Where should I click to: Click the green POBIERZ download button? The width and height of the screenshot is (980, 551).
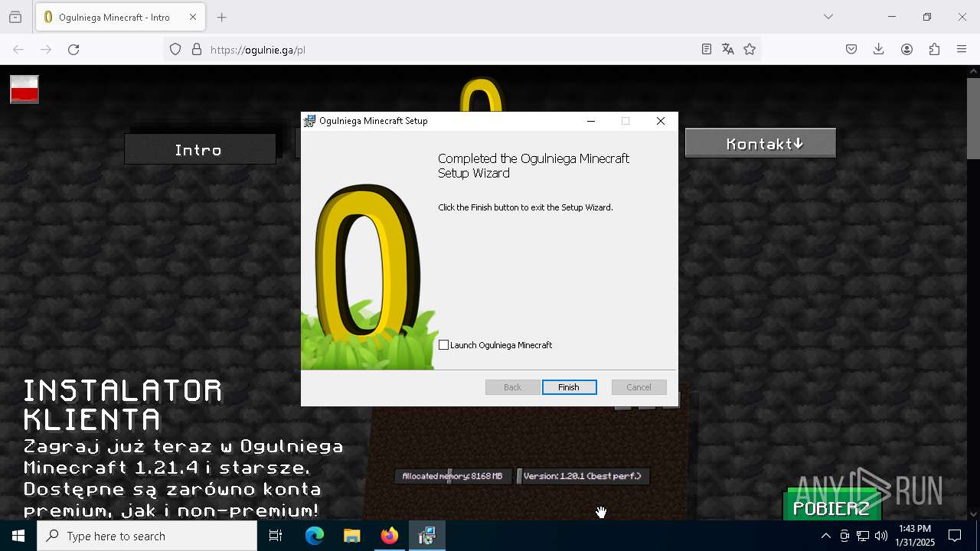[831, 507]
